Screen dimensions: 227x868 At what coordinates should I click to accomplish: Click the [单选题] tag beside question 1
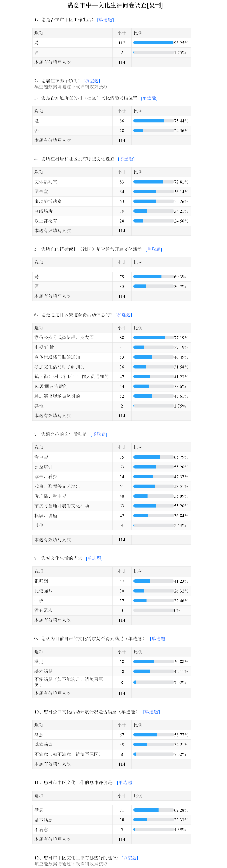point(105,20)
